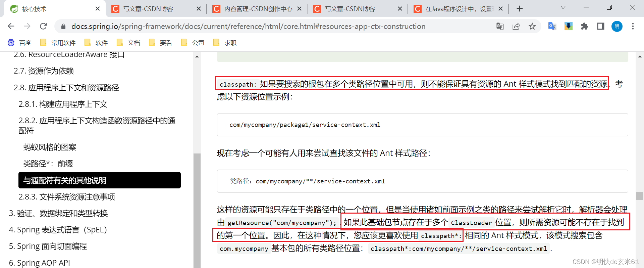The width and height of the screenshot is (644, 268).
Task: Open Extensions puzzle piece menu
Action: tap(585, 26)
